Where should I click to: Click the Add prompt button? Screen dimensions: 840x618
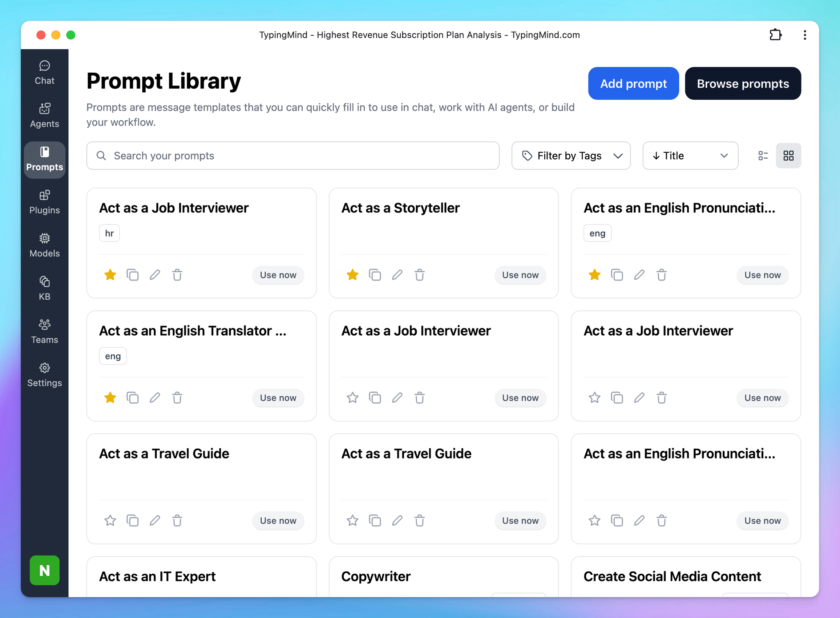tap(633, 84)
